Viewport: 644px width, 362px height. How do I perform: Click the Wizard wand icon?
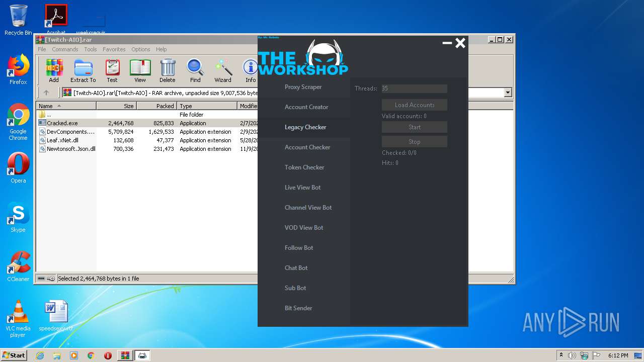point(223,71)
